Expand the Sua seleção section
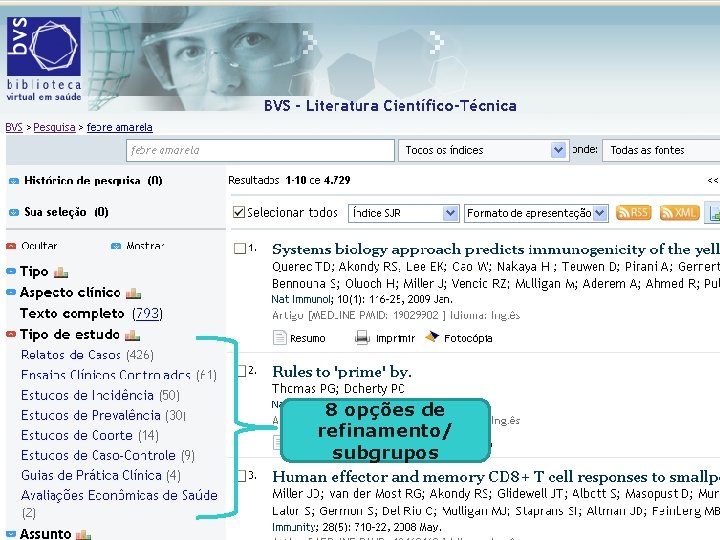 click(x=14, y=212)
